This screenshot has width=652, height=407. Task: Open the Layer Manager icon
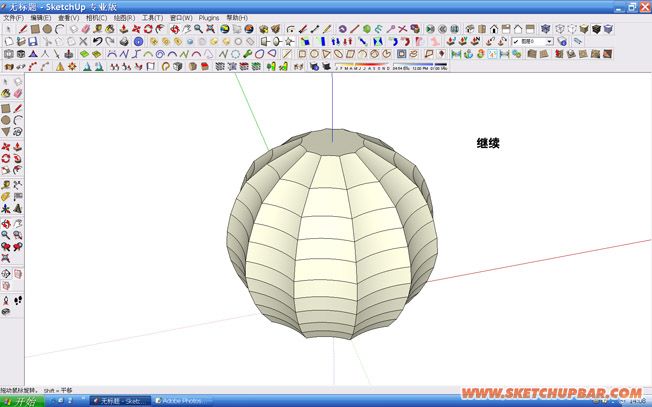pos(562,41)
